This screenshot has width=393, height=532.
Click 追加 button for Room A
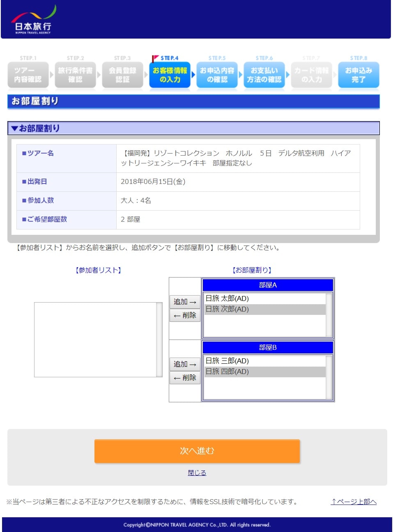[x=185, y=302]
